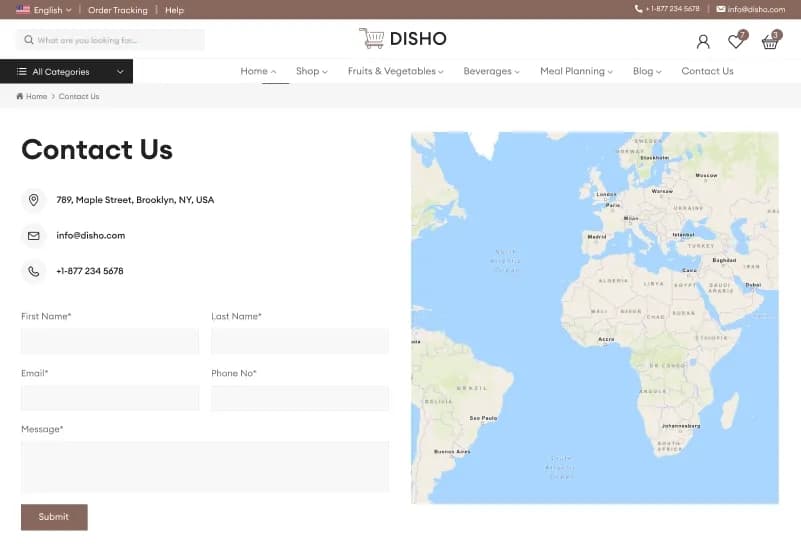
Task: Click the First Name field
Action: point(110,341)
